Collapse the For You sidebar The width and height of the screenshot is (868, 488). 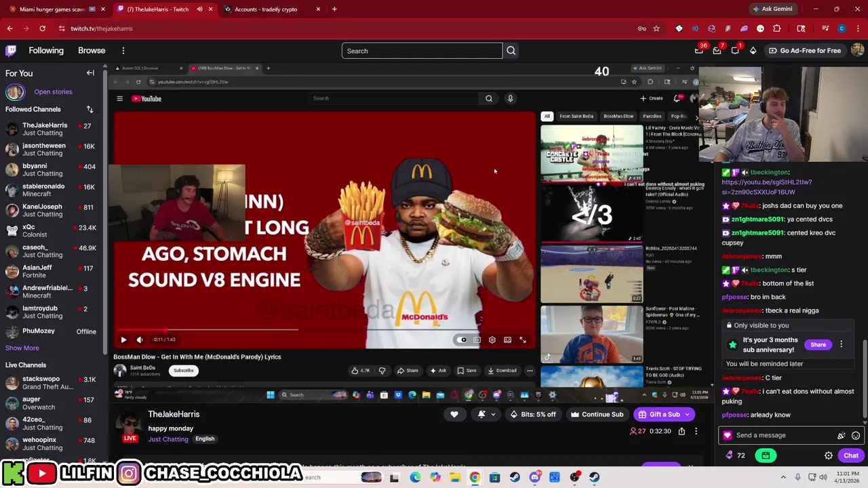point(90,73)
